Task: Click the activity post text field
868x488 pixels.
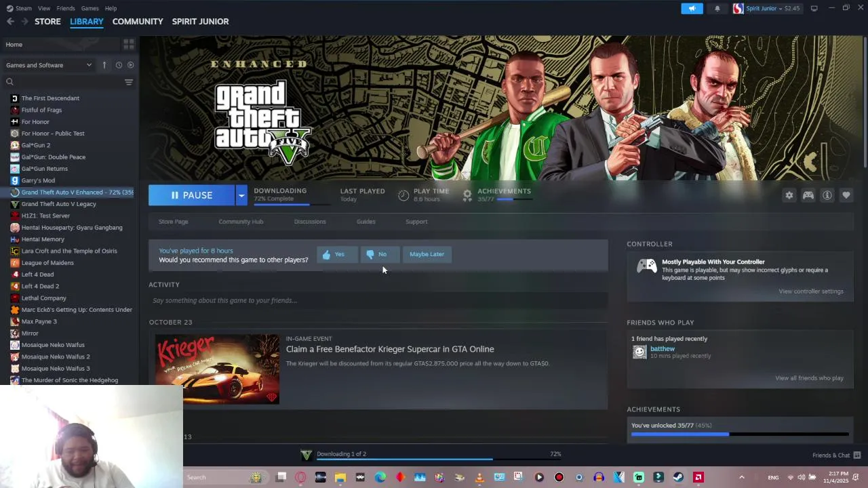Action: click(378, 300)
